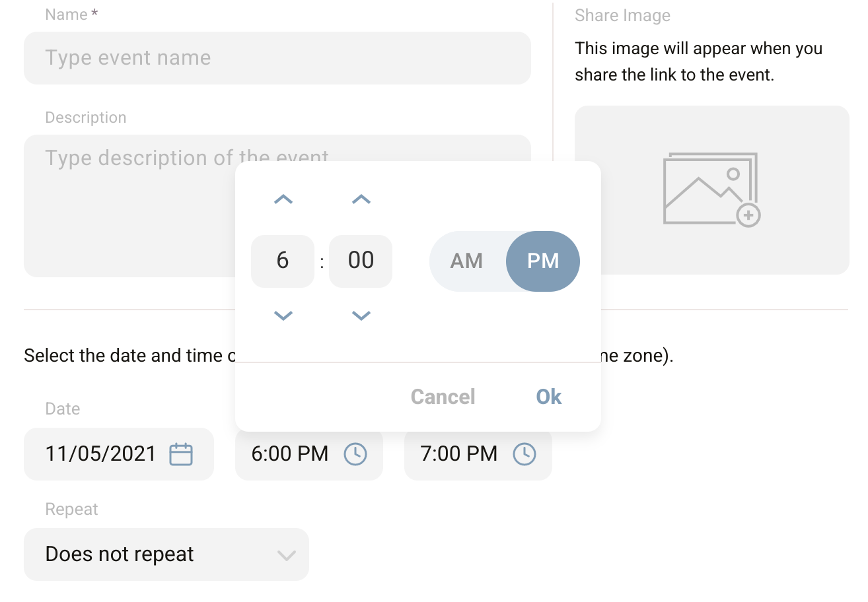Click the 7:00 PM end time field
The width and height of the screenshot is (868, 602).
pyautogui.click(x=459, y=454)
